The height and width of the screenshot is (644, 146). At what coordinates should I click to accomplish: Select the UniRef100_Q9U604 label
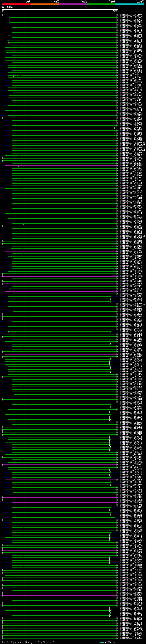pos(131,35)
